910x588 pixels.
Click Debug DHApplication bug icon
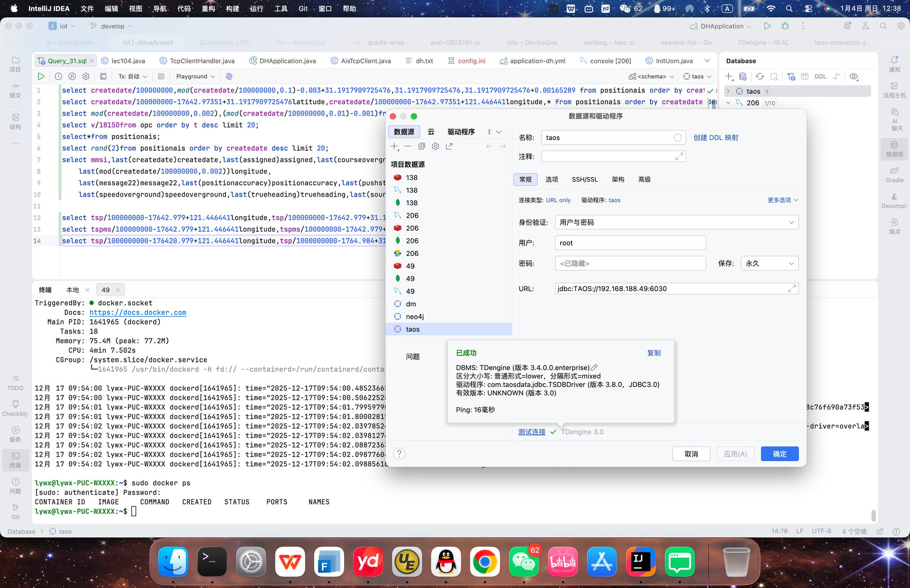[x=785, y=26]
